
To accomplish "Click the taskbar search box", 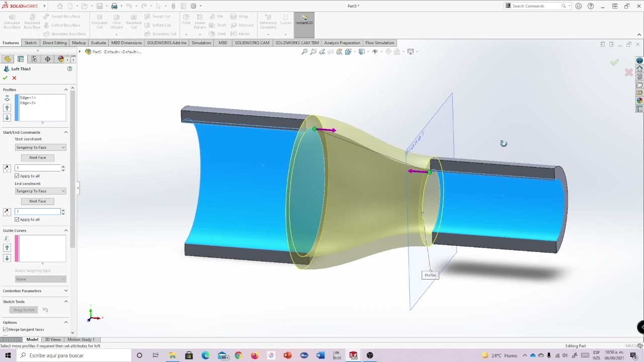I will tap(74, 355).
